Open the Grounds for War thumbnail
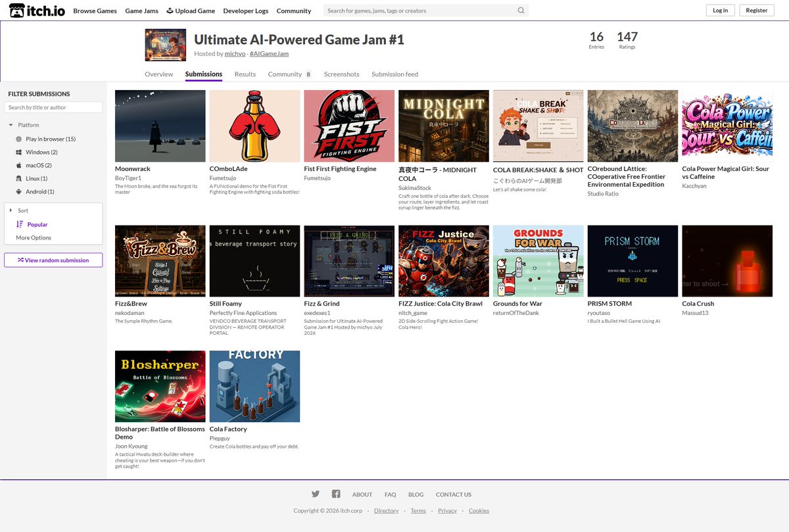This screenshot has width=789, height=532. [x=538, y=261]
